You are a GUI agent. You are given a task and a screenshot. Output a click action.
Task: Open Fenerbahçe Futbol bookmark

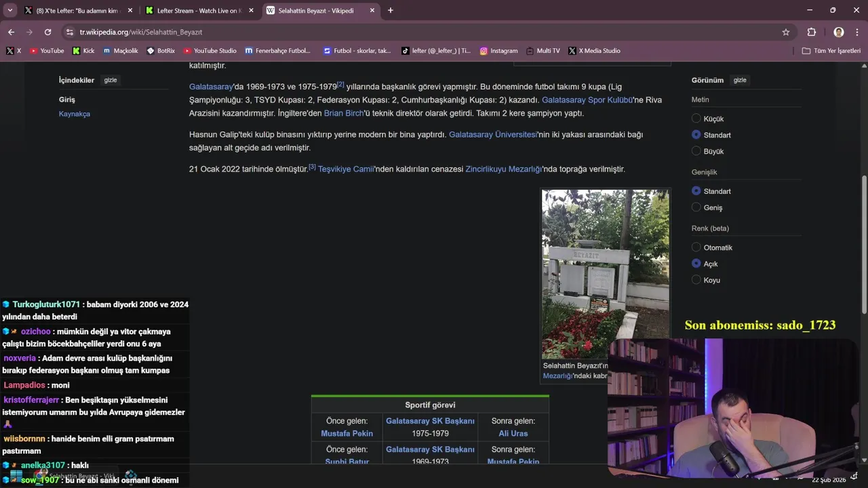(x=278, y=51)
